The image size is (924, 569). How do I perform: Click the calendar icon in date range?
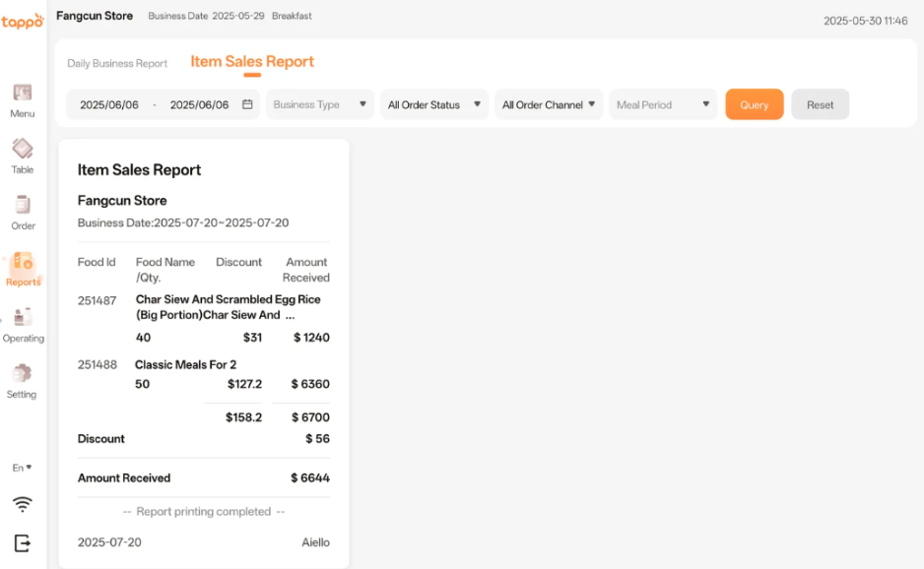pyautogui.click(x=247, y=104)
